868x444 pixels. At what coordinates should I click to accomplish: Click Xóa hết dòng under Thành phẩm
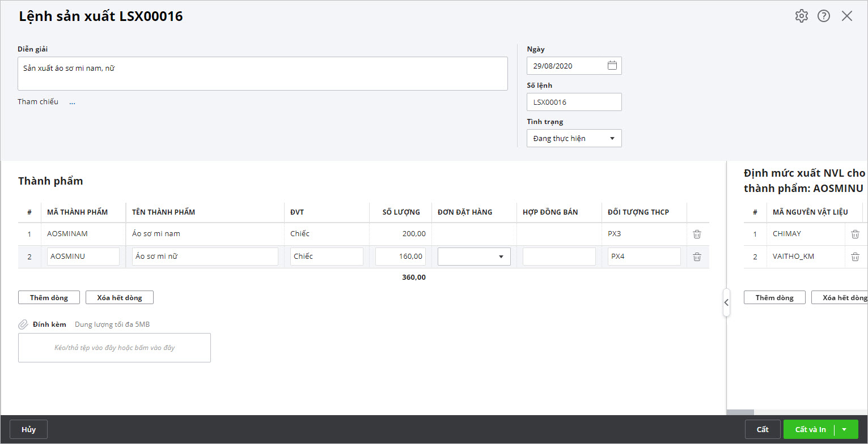click(x=120, y=297)
